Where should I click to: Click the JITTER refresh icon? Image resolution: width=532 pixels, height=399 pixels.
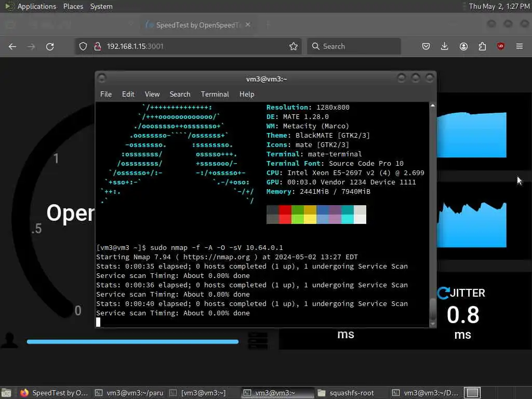(x=443, y=293)
